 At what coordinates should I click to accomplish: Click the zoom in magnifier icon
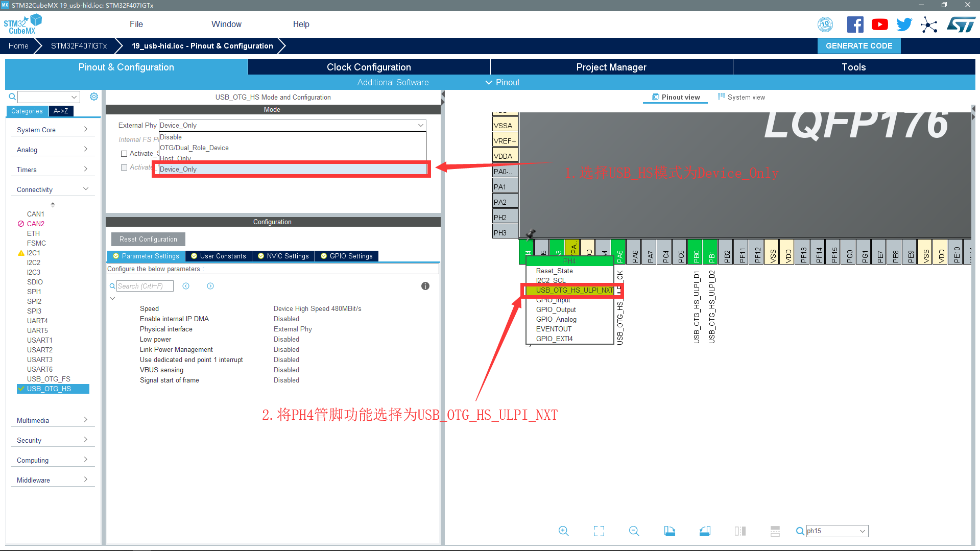[563, 531]
